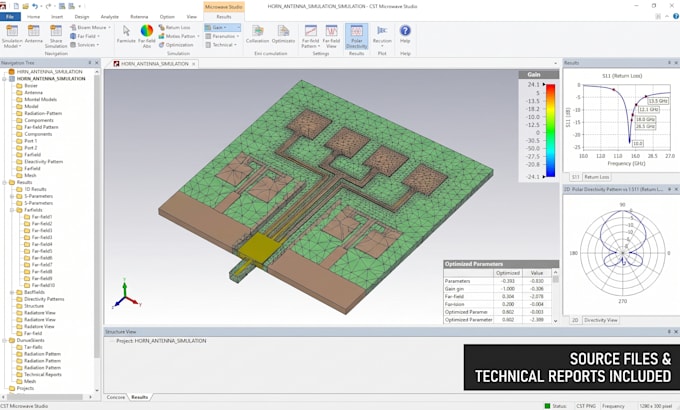This screenshot has height=410, width=680.
Task: Switch to the S11 plot tab
Action: tap(575, 177)
